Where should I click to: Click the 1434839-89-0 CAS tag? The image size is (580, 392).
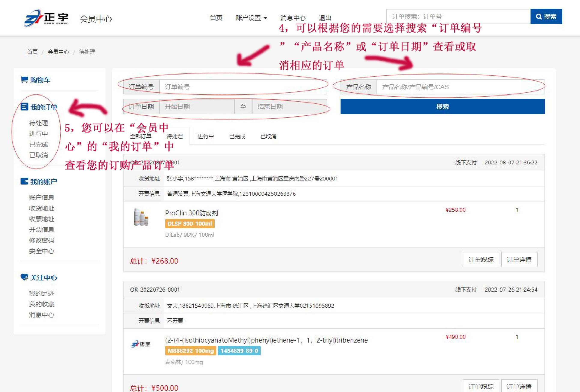[239, 351]
